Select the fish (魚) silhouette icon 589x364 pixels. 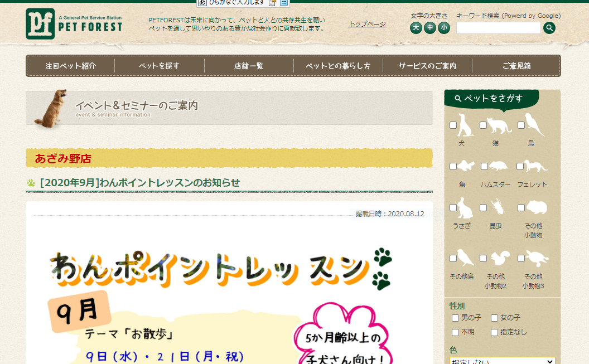pos(466,166)
